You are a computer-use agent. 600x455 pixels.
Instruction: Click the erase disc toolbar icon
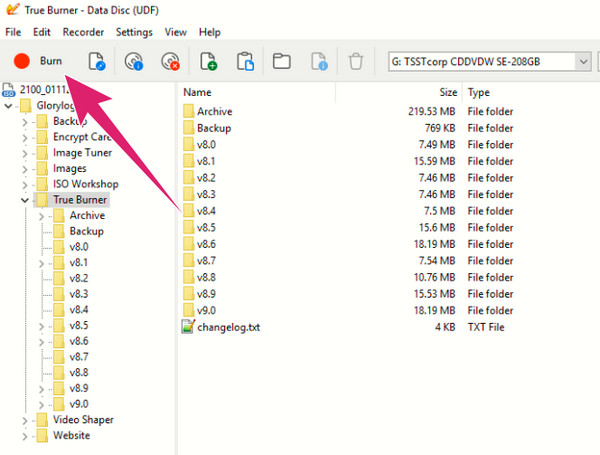(170, 61)
